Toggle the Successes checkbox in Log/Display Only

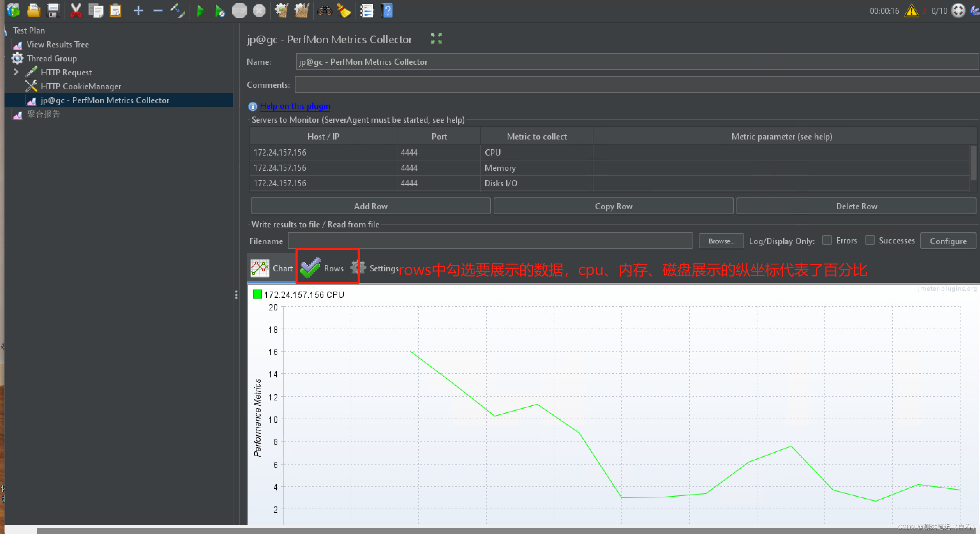click(869, 240)
